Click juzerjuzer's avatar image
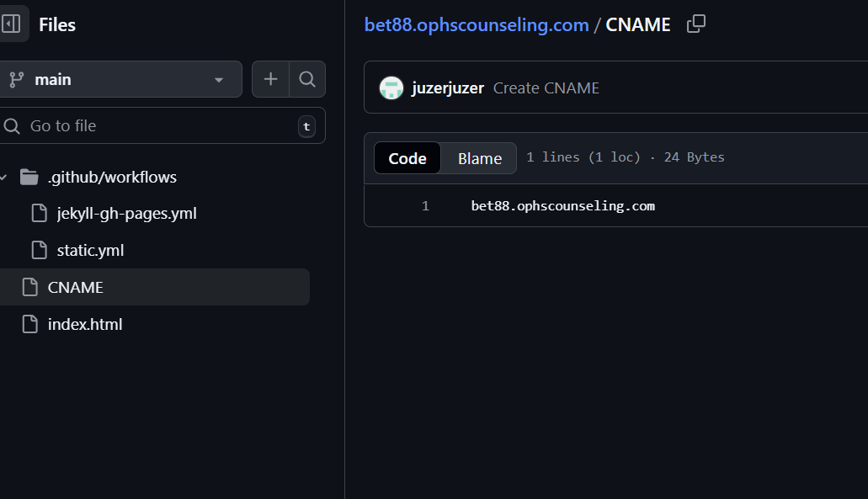This screenshot has width=868, height=499. click(391, 88)
